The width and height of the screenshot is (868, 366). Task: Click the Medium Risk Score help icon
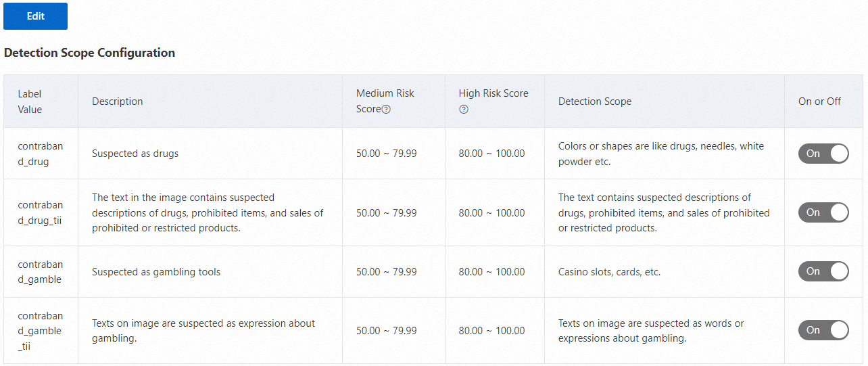click(386, 110)
